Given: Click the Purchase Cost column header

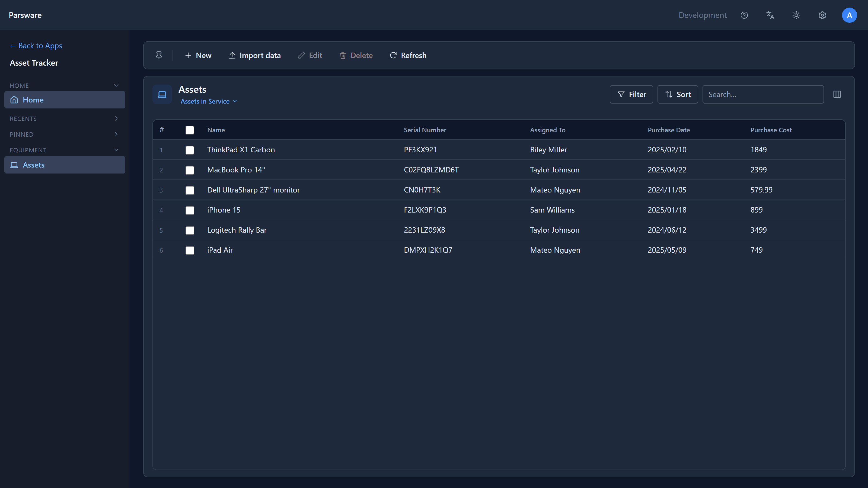Looking at the screenshot, I should coord(771,130).
